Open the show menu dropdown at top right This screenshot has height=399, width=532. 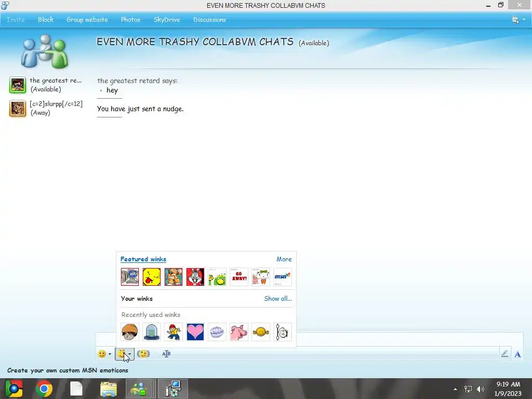518,20
